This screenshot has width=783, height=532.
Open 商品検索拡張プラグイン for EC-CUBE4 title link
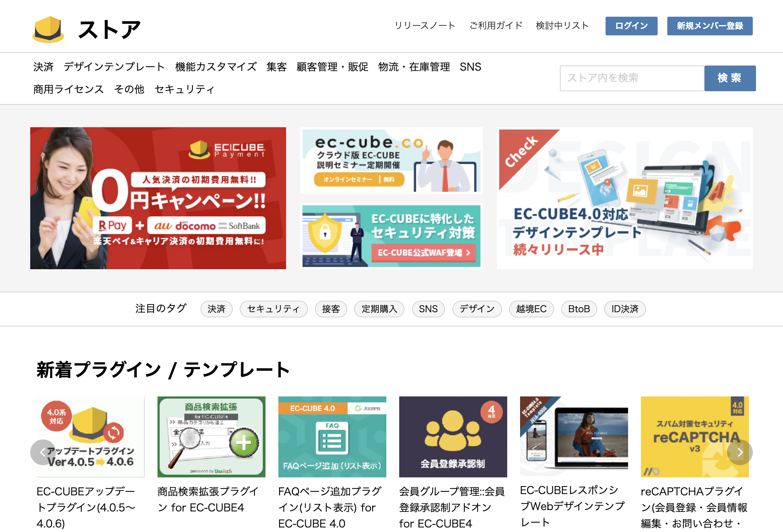[208, 499]
